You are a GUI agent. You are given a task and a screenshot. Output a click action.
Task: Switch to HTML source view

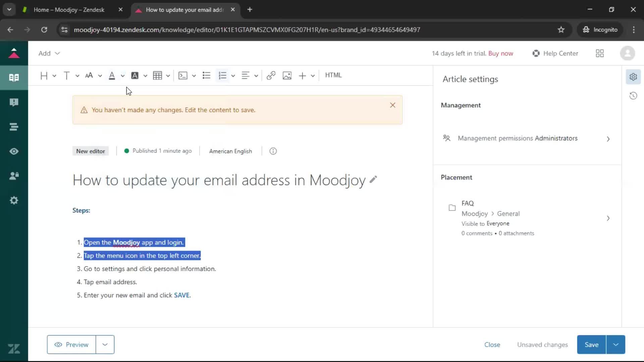[x=333, y=75]
